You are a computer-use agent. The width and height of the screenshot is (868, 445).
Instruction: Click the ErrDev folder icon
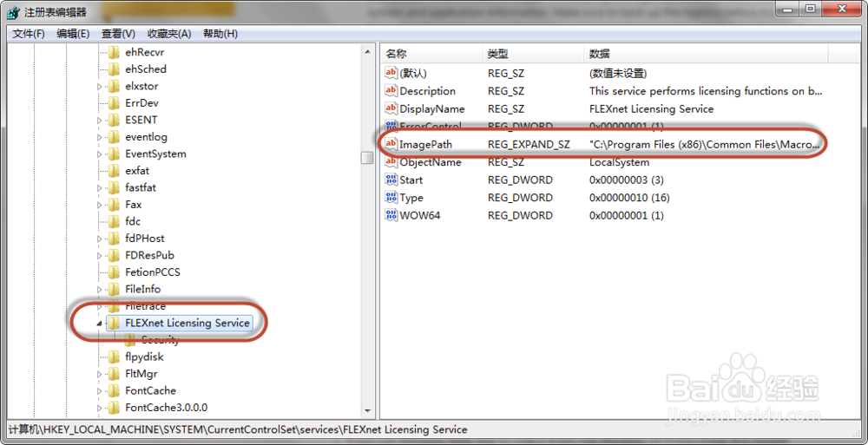tap(114, 103)
